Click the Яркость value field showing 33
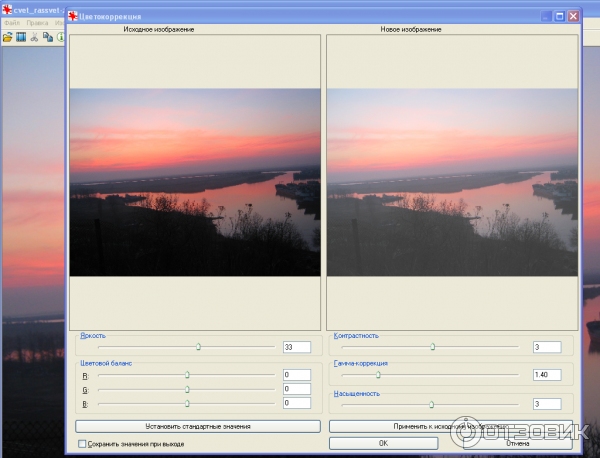The image size is (600, 458). click(297, 347)
